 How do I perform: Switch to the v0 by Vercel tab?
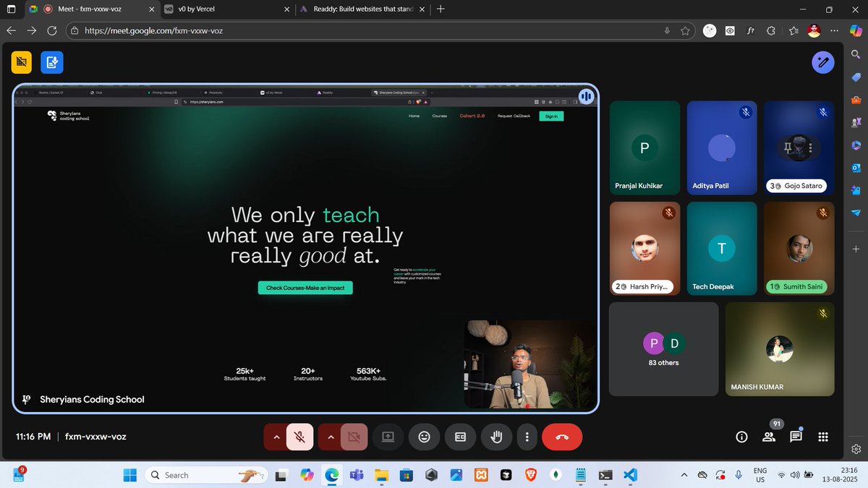226,9
